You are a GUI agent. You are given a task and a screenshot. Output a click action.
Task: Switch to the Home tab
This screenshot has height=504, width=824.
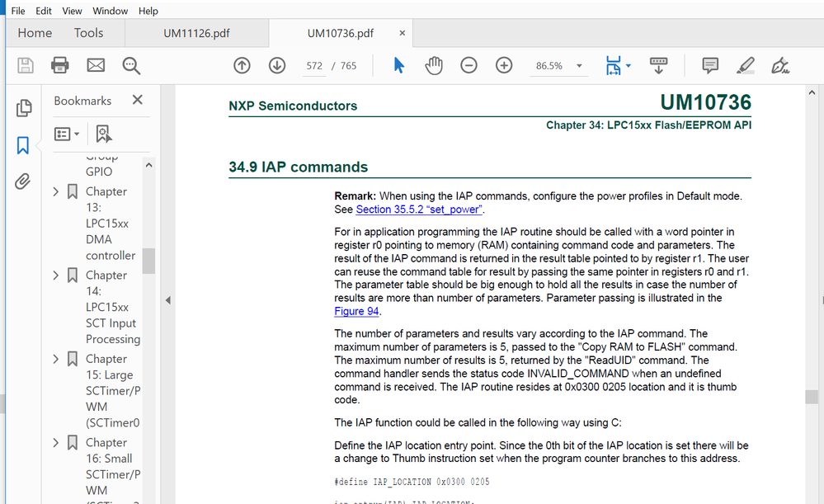(x=35, y=33)
